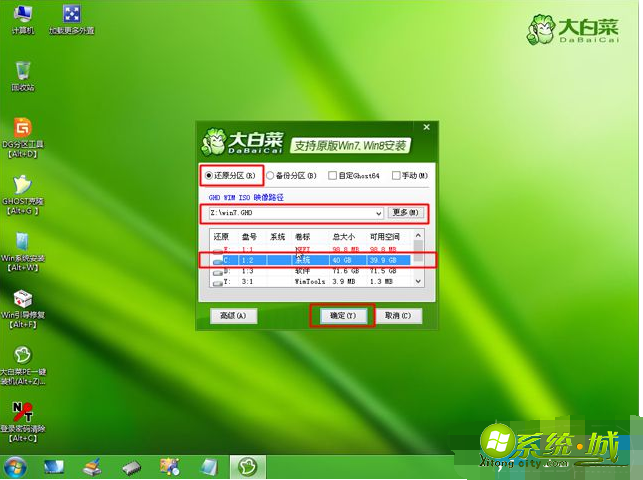Click the picture viewer taskbar icon

(170, 467)
